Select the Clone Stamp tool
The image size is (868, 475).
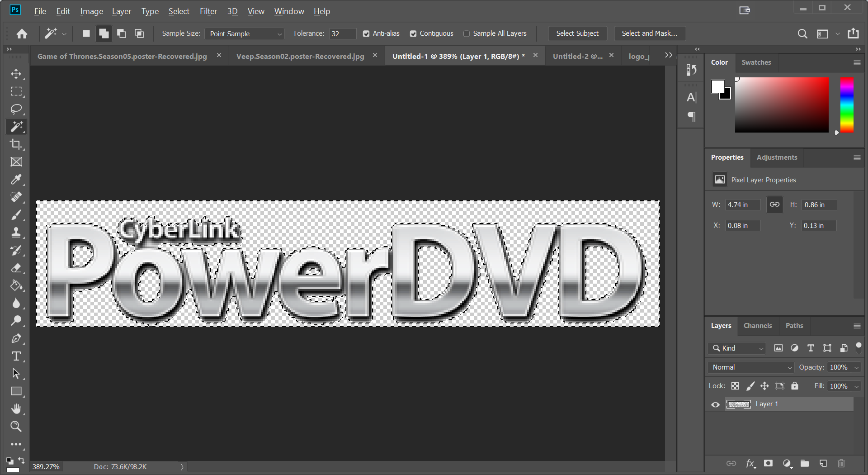[16, 233]
